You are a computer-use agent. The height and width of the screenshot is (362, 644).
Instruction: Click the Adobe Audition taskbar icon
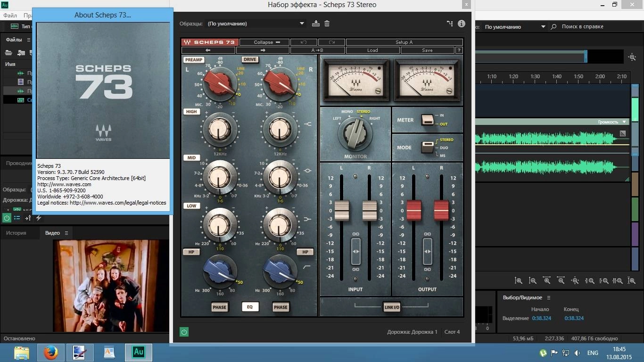138,352
